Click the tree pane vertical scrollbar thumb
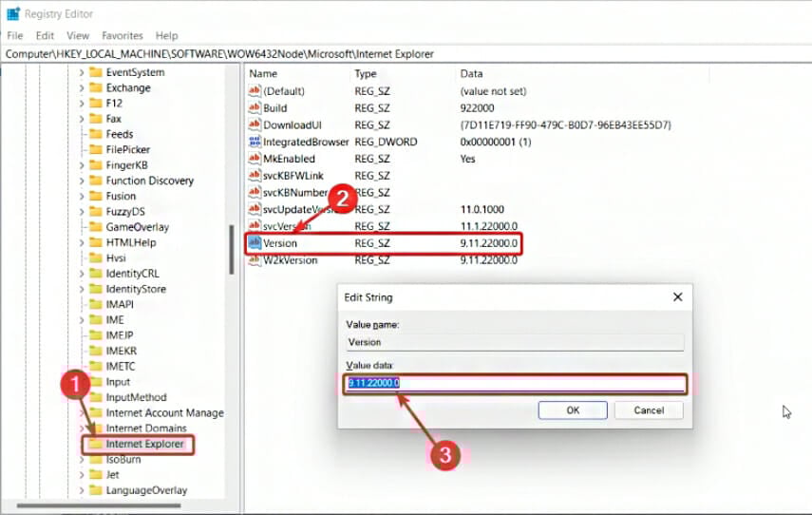The height and width of the screenshot is (515, 812). [x=232, y=250]
